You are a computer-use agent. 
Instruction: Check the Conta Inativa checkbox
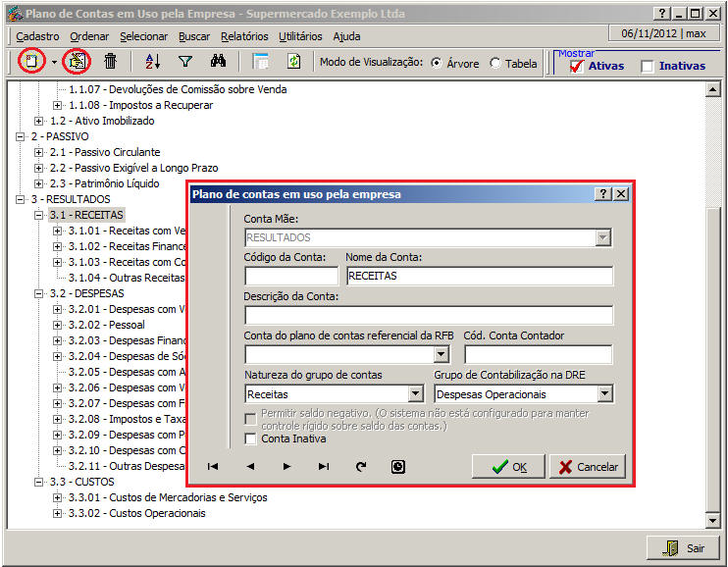[x=251, y=438]
